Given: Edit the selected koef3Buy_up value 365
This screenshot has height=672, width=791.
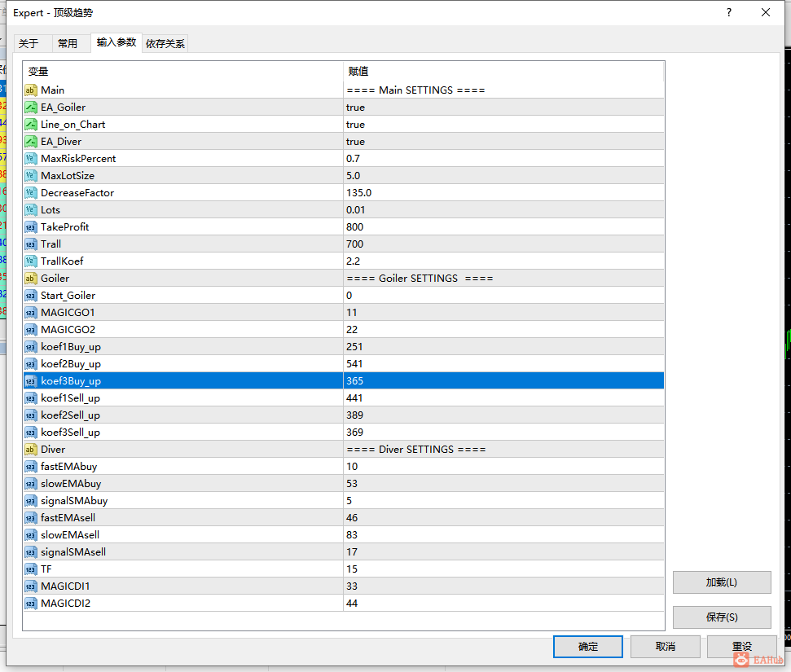Looking at the screenshot, I should 503,381.
